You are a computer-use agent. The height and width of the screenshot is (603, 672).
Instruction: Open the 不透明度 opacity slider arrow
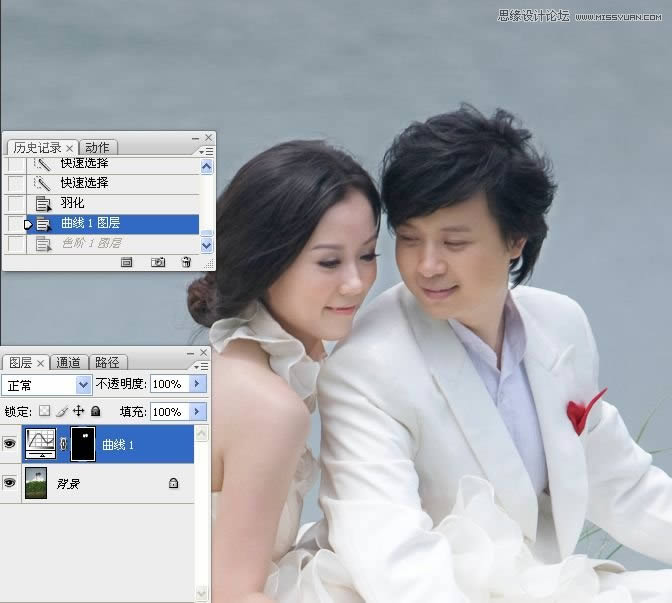pyautogui.click(x=196, y=384)
